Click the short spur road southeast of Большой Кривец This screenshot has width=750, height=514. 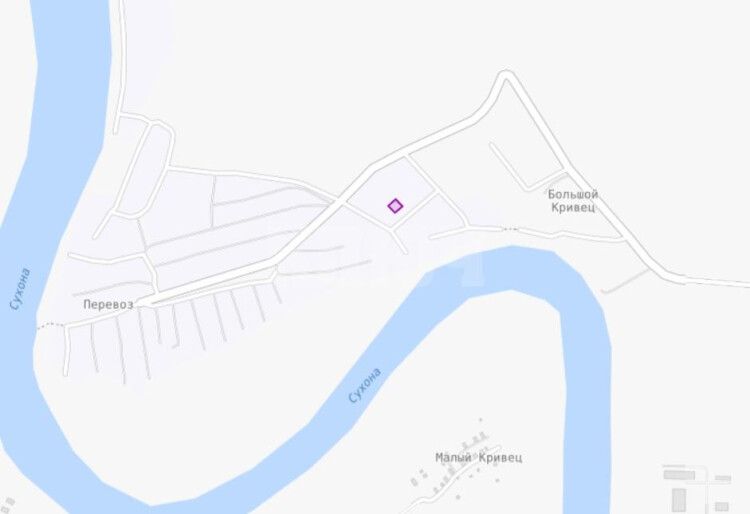coord(625,281)
